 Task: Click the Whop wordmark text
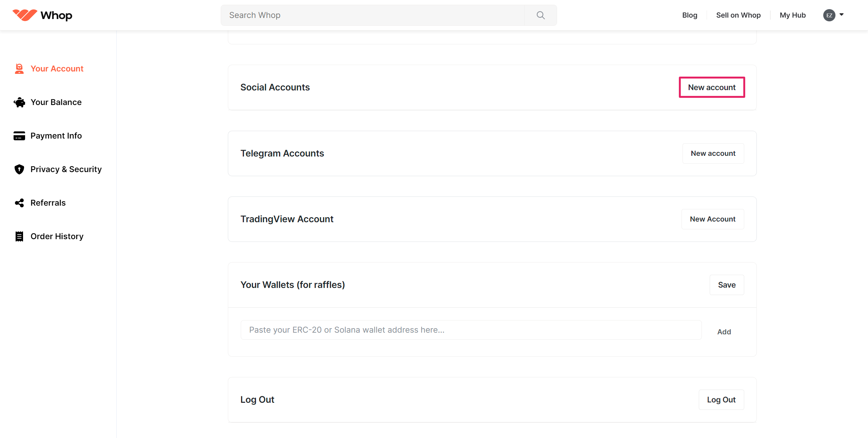pos(56,16)
